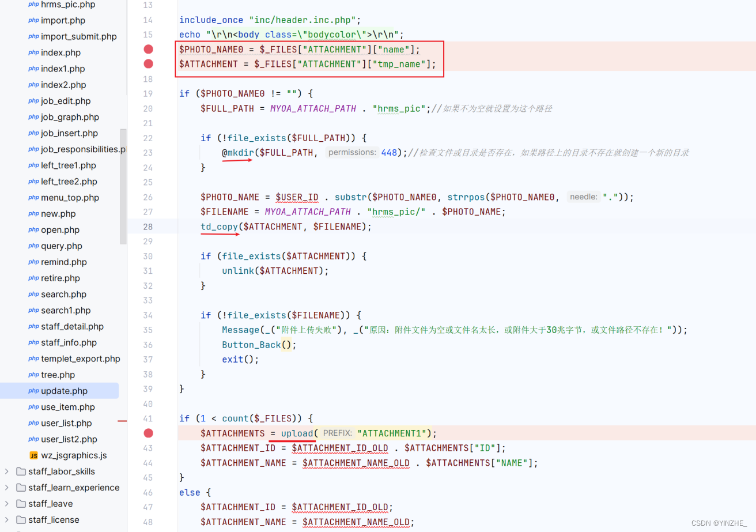This screenshot has height=532, width=756.
Task: Click the td_copy function call
Action: pyautogui.click(x=219, y=227)
